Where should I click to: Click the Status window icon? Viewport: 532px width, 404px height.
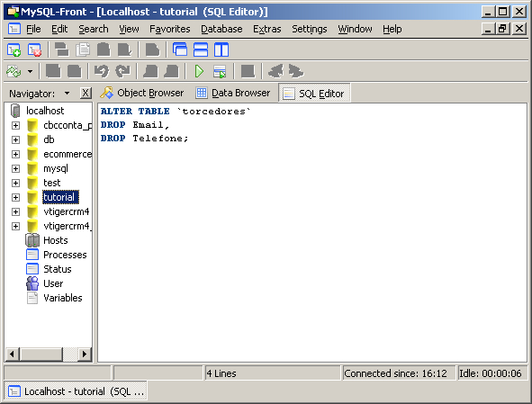click(x=32, y=269)
